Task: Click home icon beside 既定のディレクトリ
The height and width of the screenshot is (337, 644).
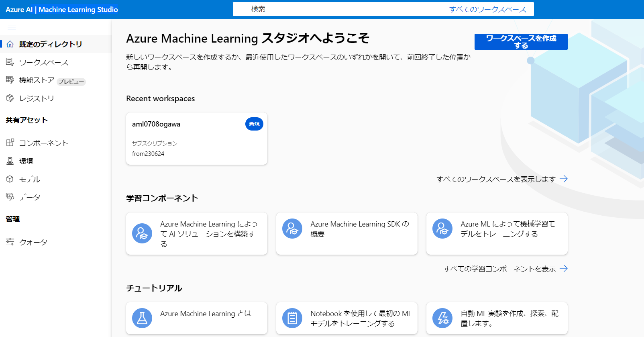Action: click(10, 44)
